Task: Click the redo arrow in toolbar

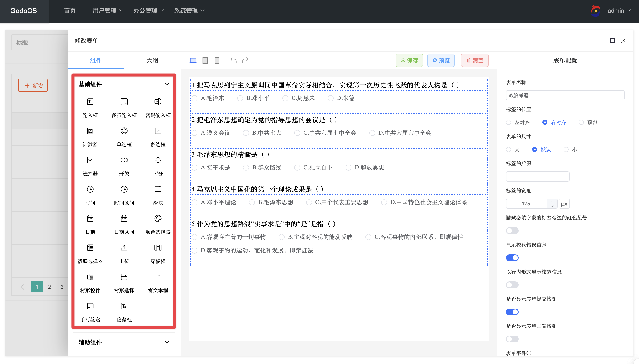Action: [x=245, y=60]
